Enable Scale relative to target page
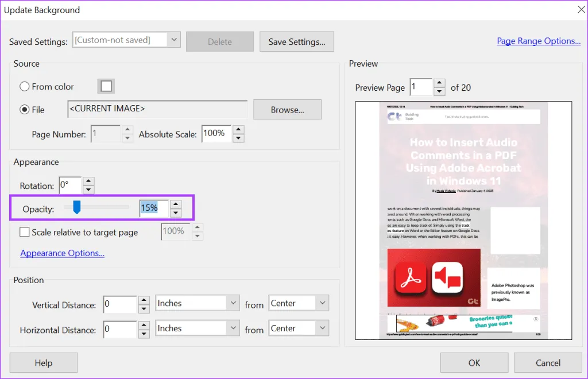The width and height of the screenshot is (588, 379). 25,233
